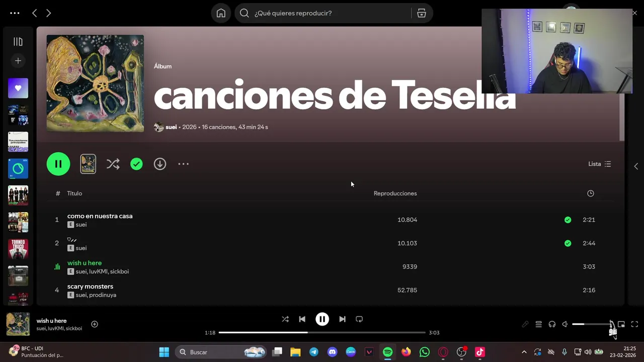This screenshot has width=644, height=362.
Task: Open the Torneo Truco sidebar thumbnail
Action: (x=18, y=249)
